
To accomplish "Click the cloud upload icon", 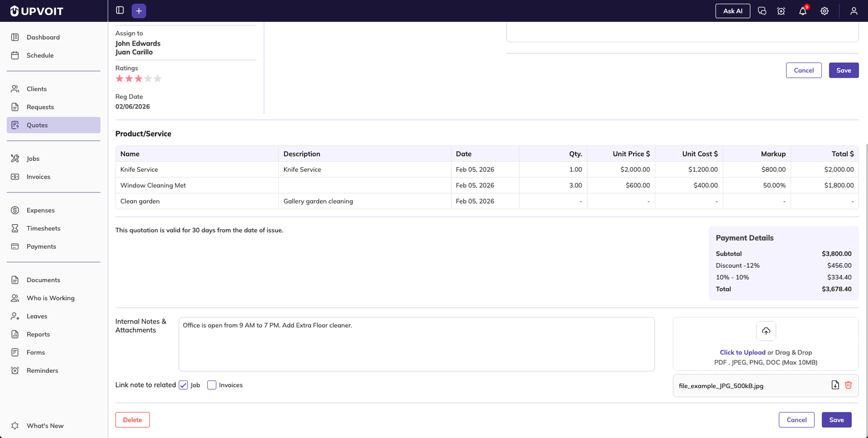I will point(765,331).
